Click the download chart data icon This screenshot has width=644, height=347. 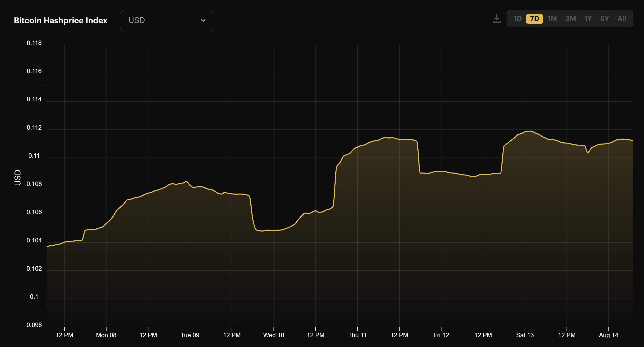point(496,19)
